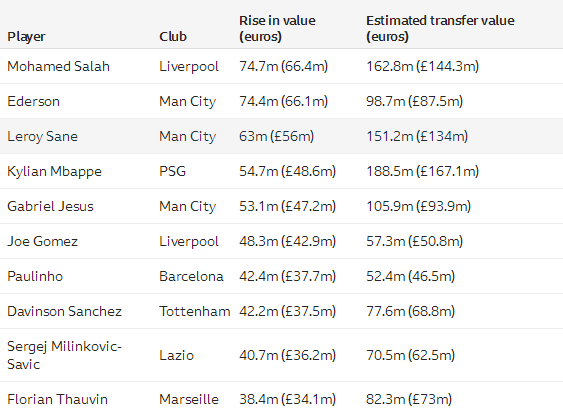Select Florian Thauvin in the player column
This screenshot has height=416, width=563.
pyautogui.click(x=57, y=399)
